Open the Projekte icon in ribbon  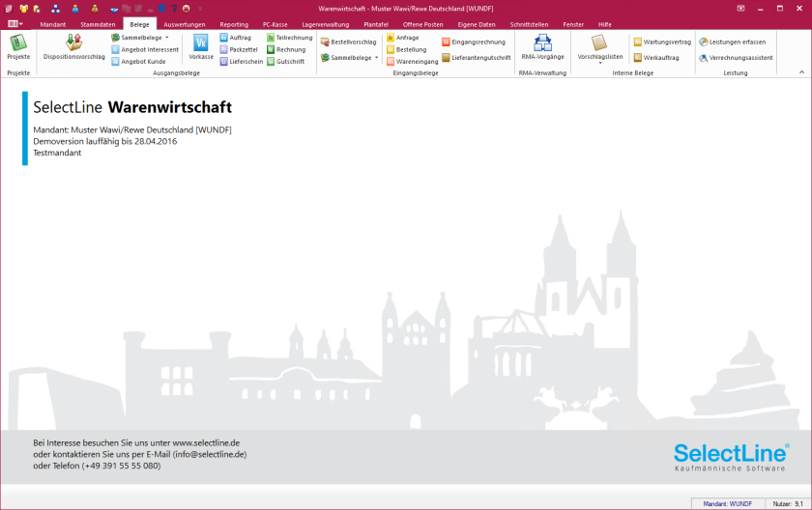click(18, 47)
